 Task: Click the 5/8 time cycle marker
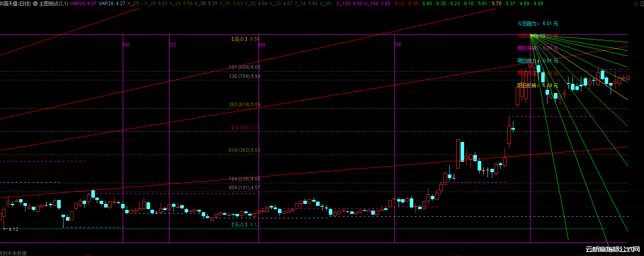click(126, 45)
